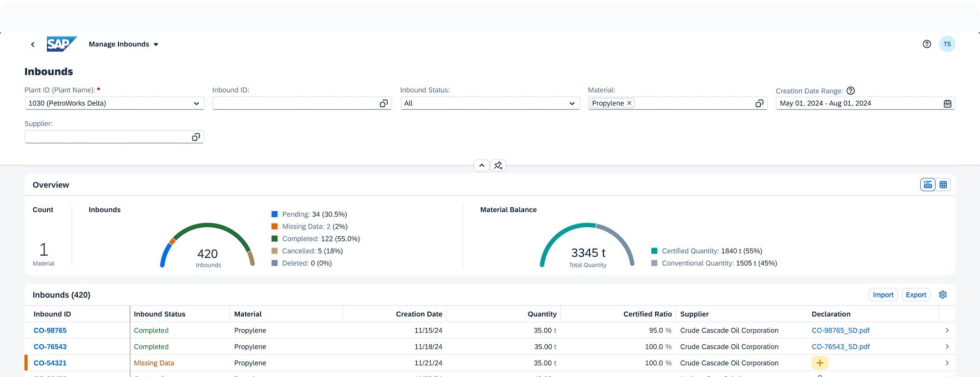Viewport: 980px width, 377px height.
Task: Expand the Inbound Status dropdown
Action: [572, 104]
